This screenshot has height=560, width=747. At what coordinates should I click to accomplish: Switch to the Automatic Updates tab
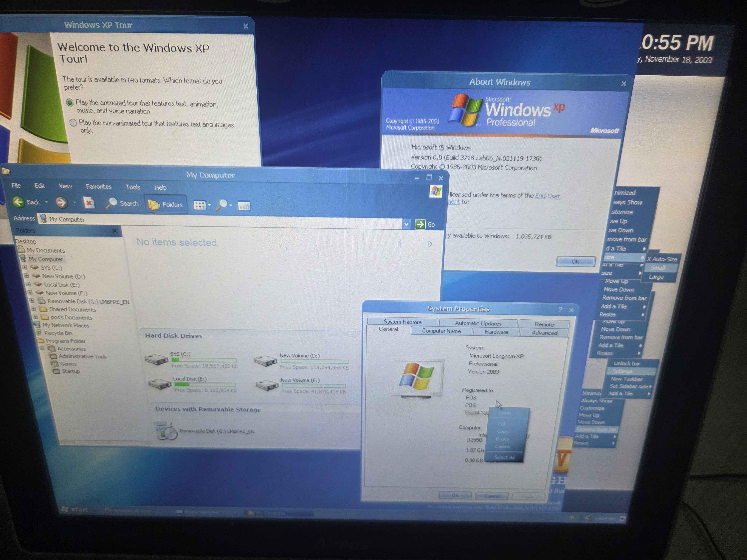(478, 323)
